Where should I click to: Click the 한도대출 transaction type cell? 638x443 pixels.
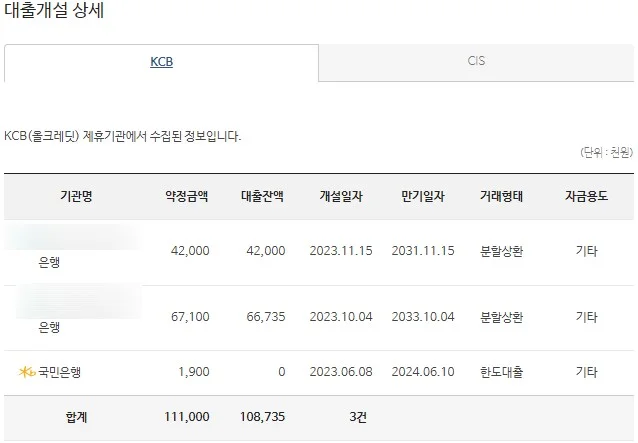point(502,372)
